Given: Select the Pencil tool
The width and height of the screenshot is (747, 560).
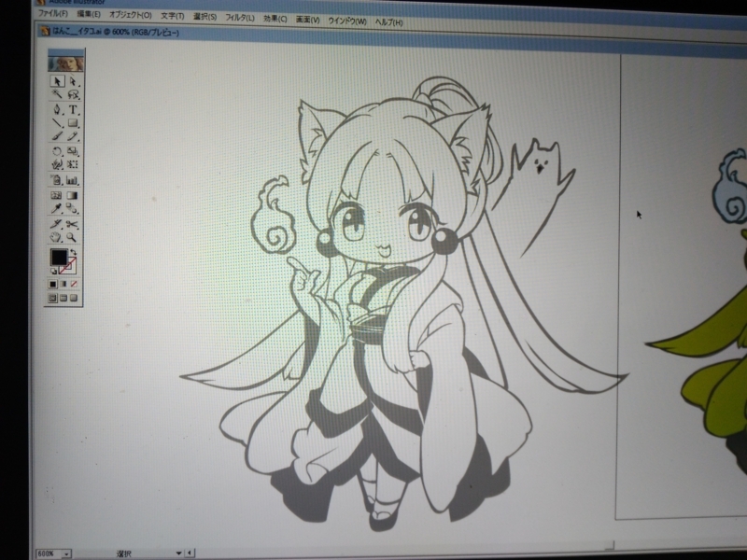Looking at the screenshot, I should 73,136.
